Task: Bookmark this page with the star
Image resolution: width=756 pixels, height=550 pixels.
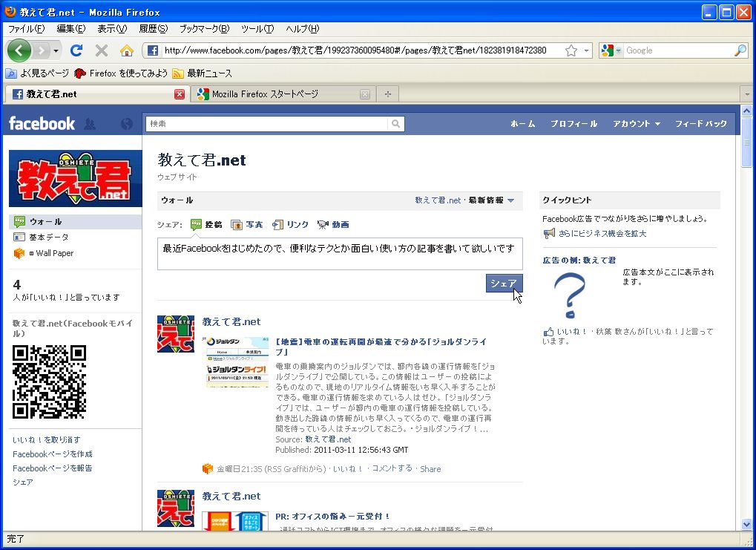Action: coord(571,50)
